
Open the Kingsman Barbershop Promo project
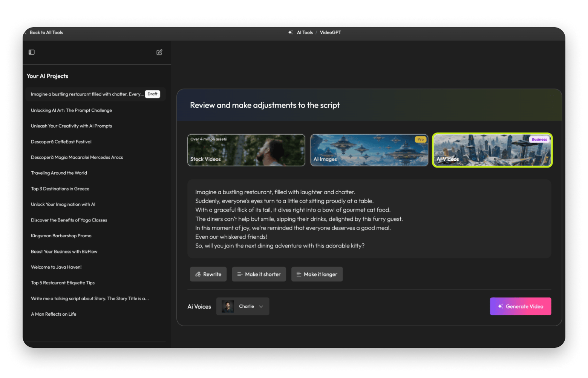pyautogui.click(x=61, y=236)
